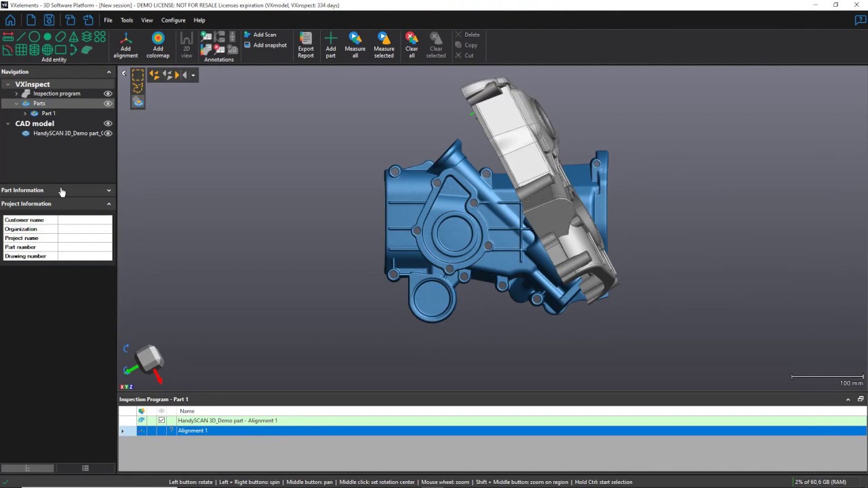Screen dimensions: 868x488
Task: Expand the Part 1 tree item
Action: (x=24, y=113)
